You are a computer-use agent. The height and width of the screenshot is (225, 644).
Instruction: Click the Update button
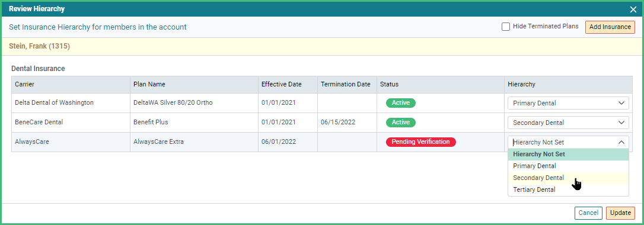(620, 213)
